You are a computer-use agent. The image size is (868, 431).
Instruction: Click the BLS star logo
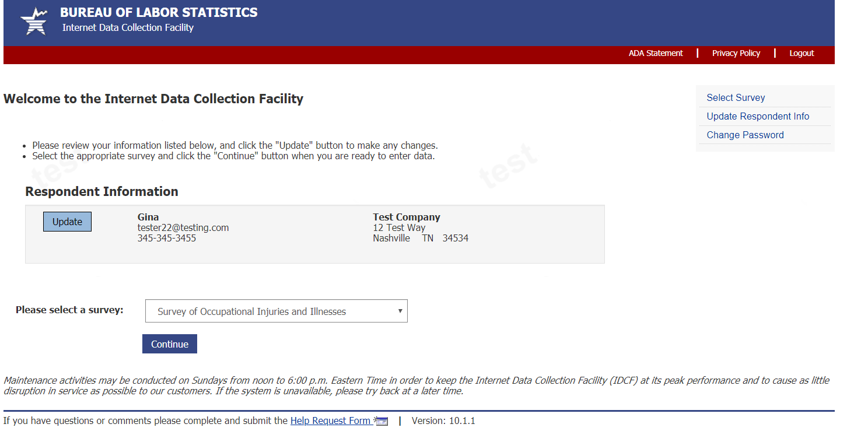(34, 22)
